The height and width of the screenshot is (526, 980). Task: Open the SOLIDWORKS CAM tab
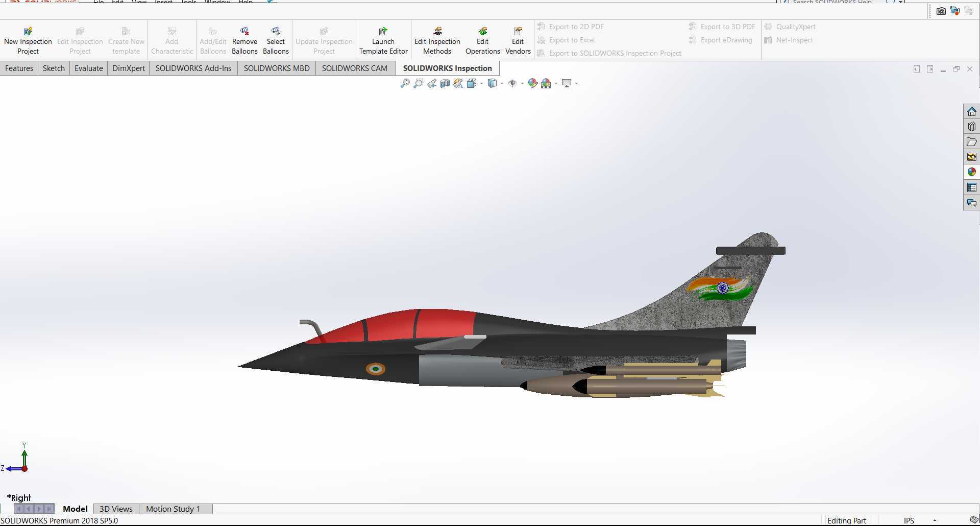point(355,68)
